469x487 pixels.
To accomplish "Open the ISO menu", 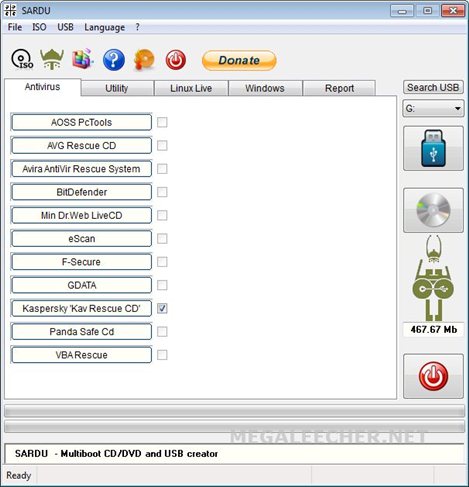I will tap(39, 27).
